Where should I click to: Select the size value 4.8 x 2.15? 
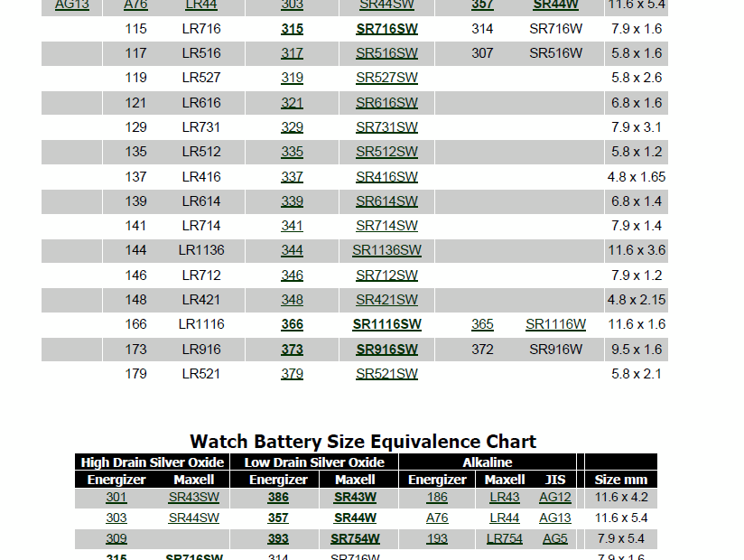637,300
